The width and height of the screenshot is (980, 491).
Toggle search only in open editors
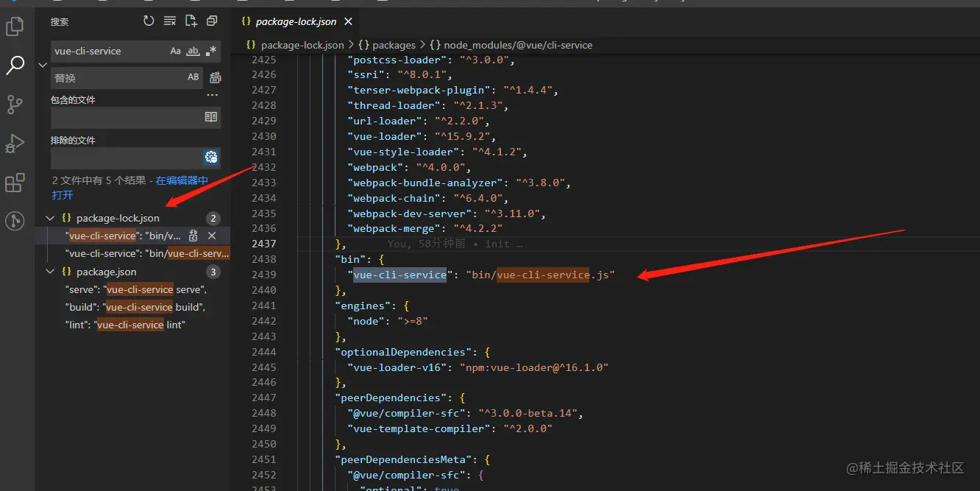211,117
